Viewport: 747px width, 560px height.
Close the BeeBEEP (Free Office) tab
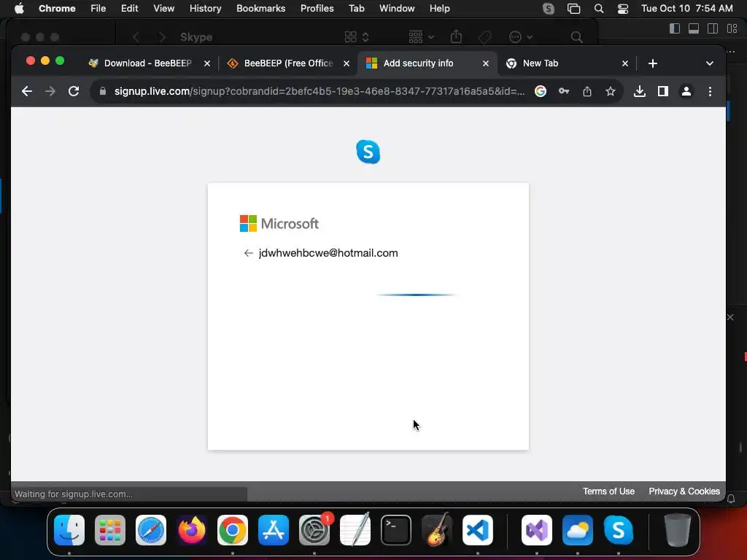pos(347,63)
